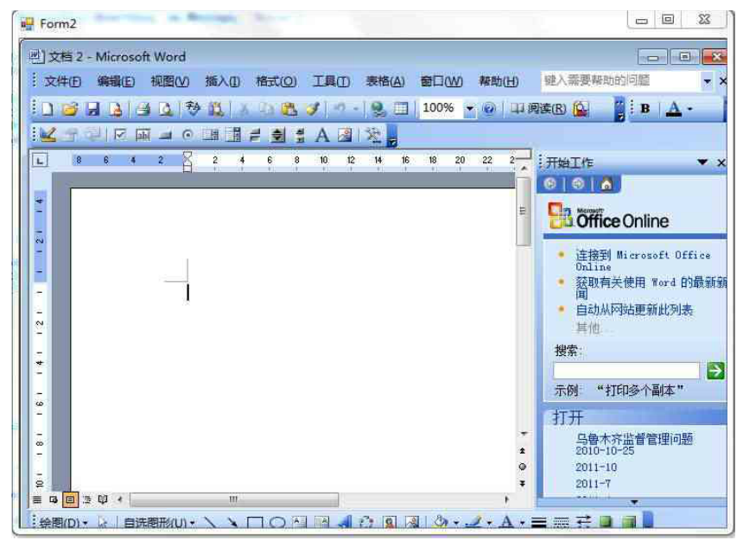The image size is (756, 547).
Task: Open recent file 乌鲁木齐监督管理问题
Action: point(634,438)
